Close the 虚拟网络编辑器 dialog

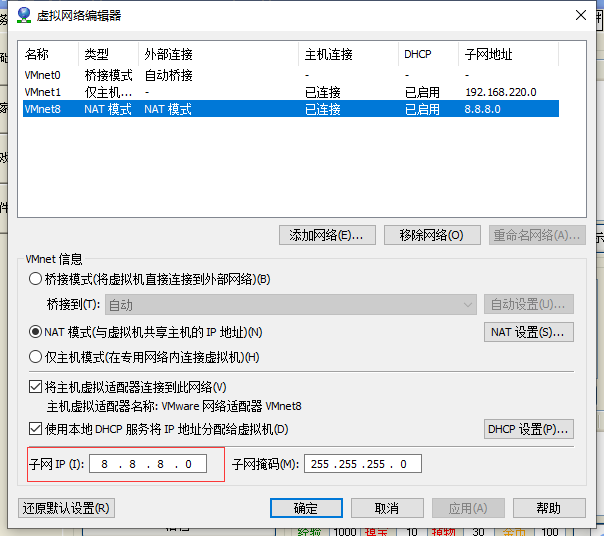[581, 15]
